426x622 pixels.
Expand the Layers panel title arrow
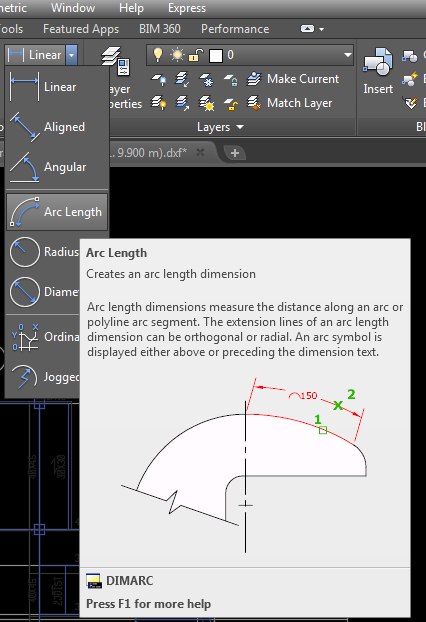click(x=240, y=127)
